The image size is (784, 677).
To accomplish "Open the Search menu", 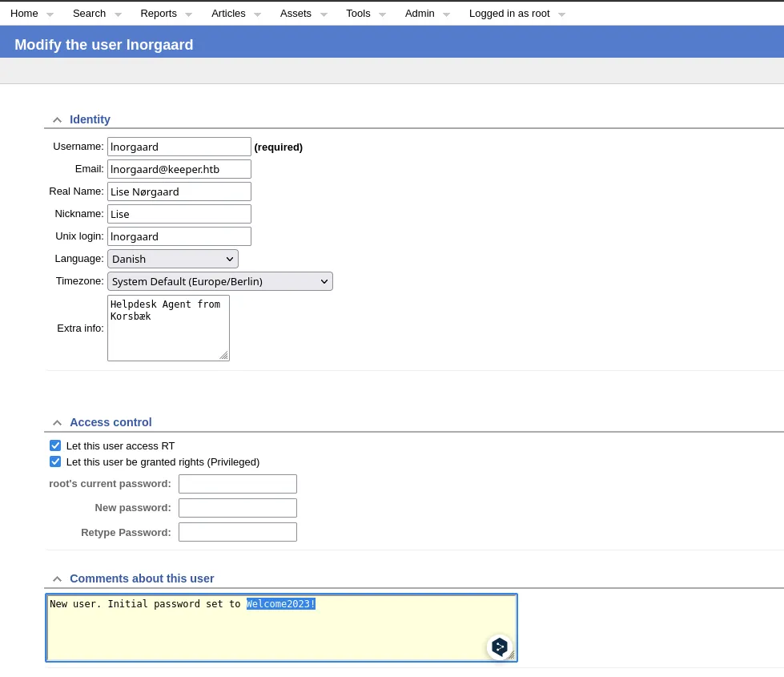I will [89, 14].
